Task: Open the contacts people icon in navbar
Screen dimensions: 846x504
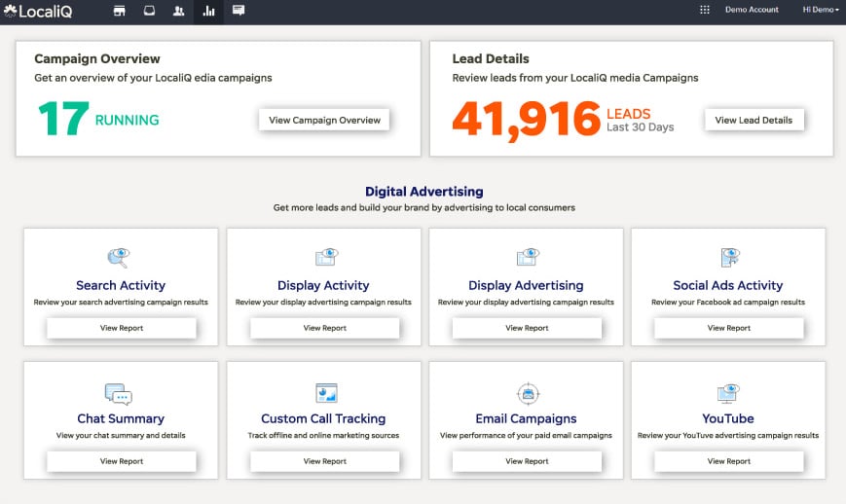Action: 178,11
